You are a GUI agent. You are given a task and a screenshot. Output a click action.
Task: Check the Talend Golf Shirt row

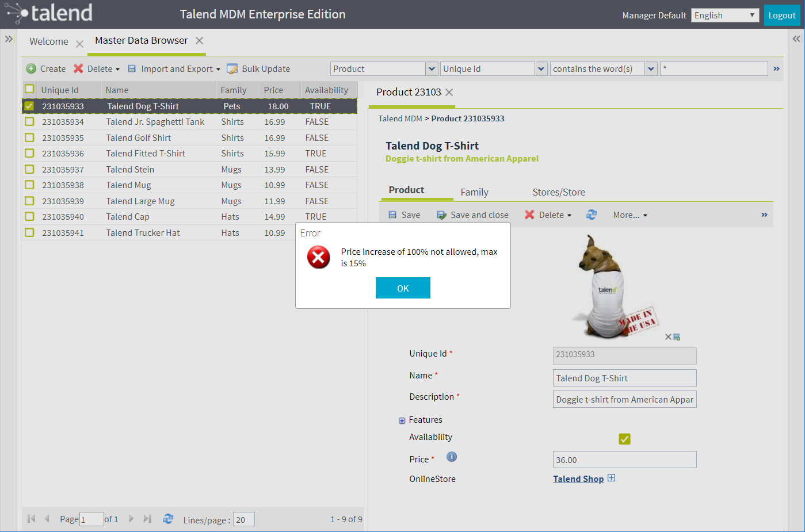(29, 137)
